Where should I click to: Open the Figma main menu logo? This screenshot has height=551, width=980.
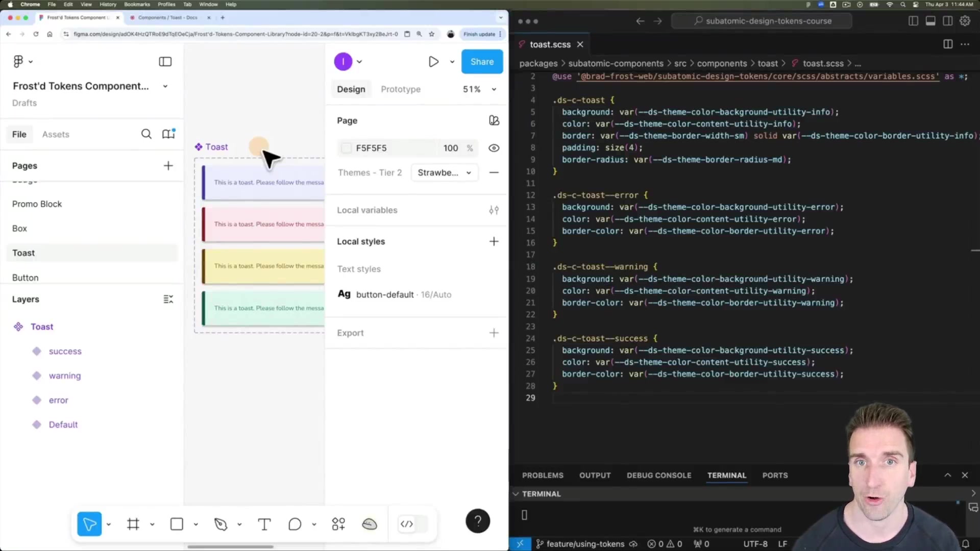18,61
